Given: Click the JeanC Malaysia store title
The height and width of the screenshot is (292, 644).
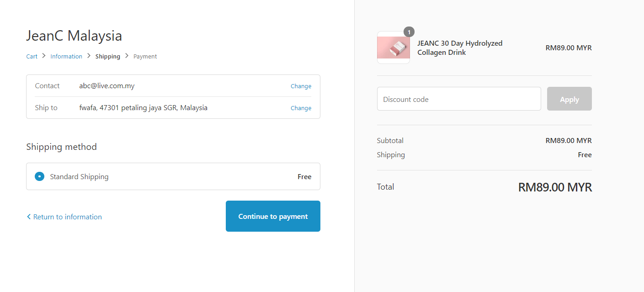Looking at the screenshot, I should 74,36.
